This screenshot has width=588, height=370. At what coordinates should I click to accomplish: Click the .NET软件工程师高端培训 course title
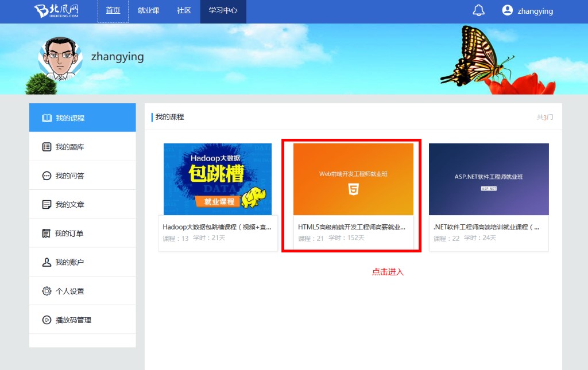[x=486, y=227]
